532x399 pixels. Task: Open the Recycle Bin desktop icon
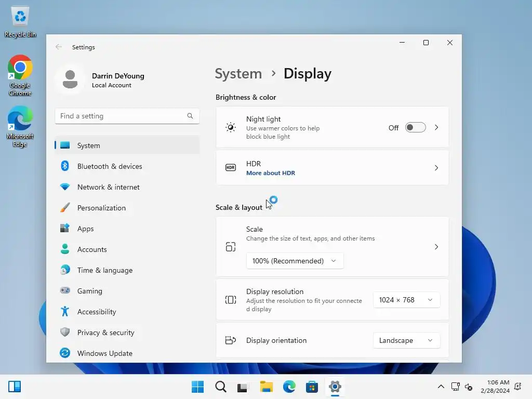tap(20, 21)
